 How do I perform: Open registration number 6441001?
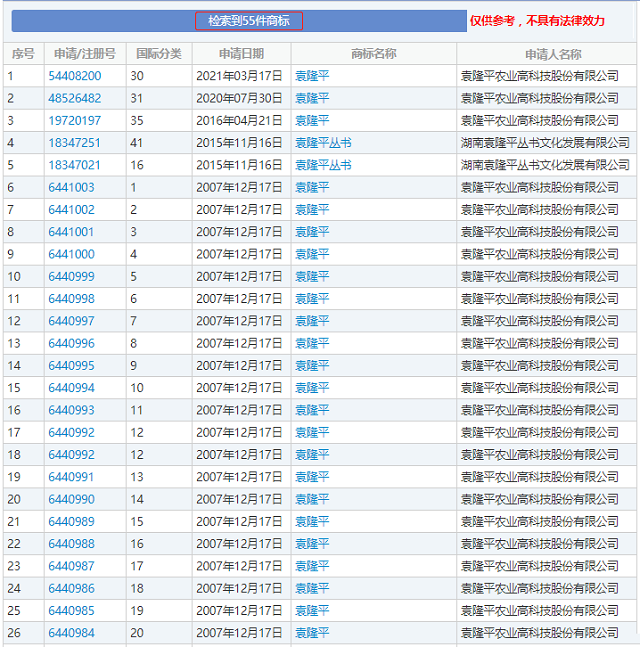[71, 232]
